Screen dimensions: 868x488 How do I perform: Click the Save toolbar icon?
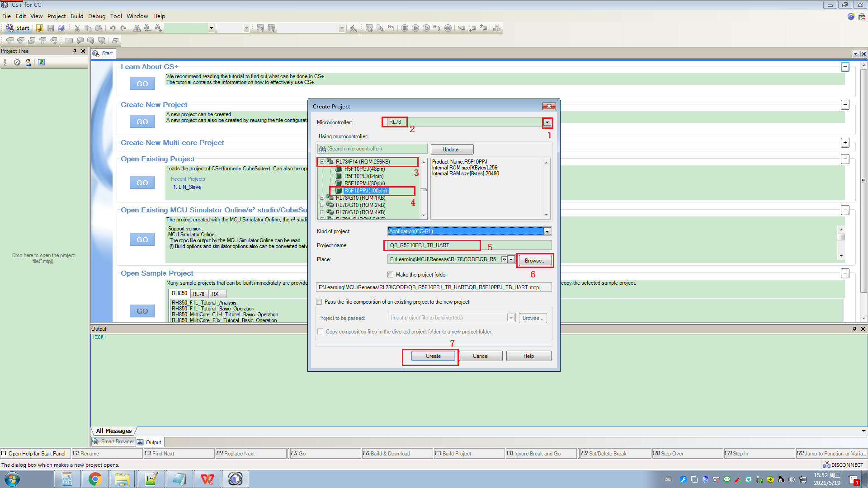click(51, 28)
